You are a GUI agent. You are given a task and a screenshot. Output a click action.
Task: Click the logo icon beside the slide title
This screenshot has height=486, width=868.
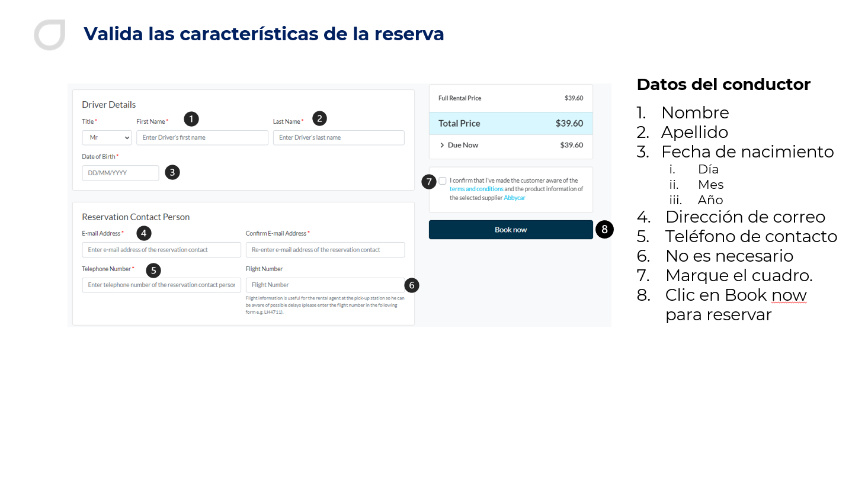(50, 34)
